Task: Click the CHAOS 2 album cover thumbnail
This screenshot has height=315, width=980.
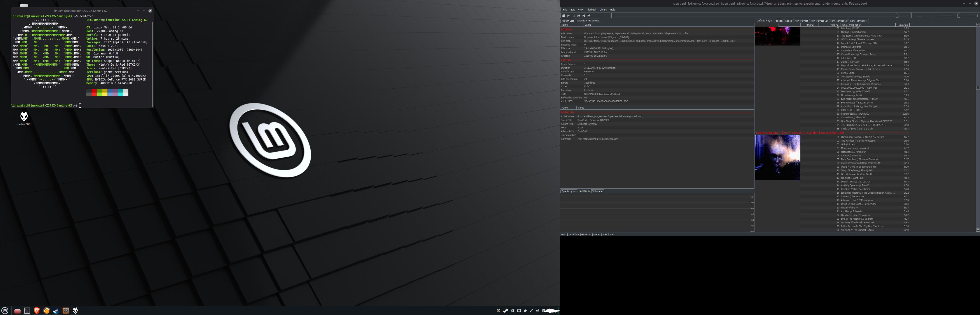Action: (x=778, y=157)
